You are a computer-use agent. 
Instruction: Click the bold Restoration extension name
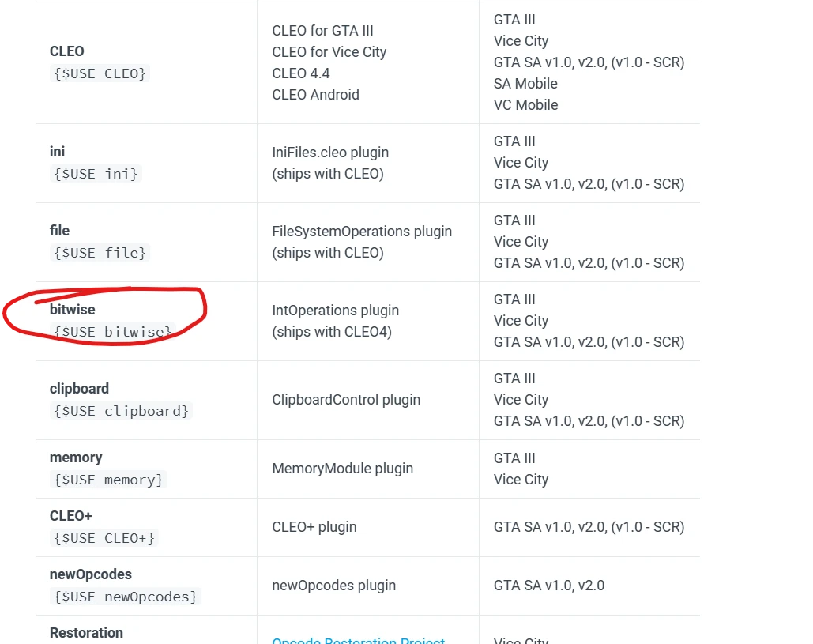[86, 633]
